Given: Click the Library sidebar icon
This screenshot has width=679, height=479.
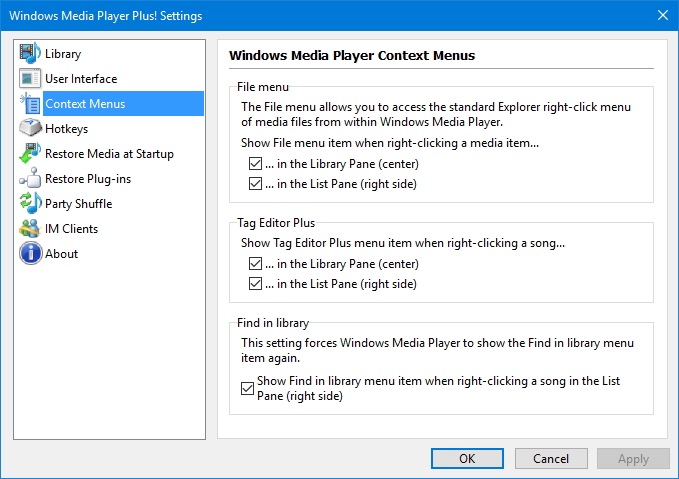Looking at the screenshot, I should 30,54.
